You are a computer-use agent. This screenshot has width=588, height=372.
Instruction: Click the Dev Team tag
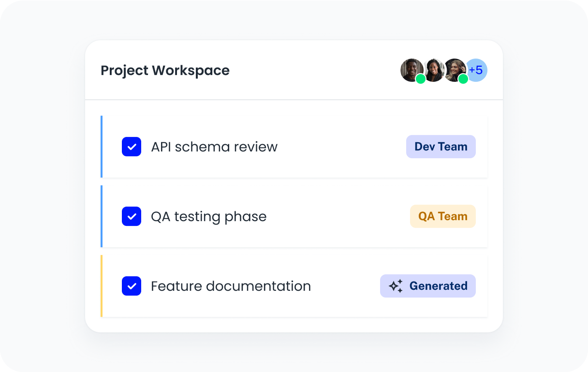pos(441,147)
